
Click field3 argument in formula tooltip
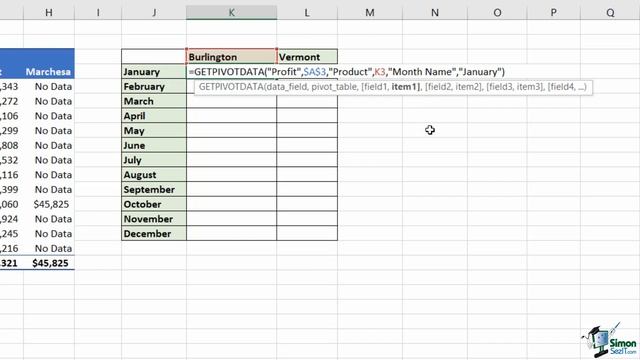click(501, 87)
